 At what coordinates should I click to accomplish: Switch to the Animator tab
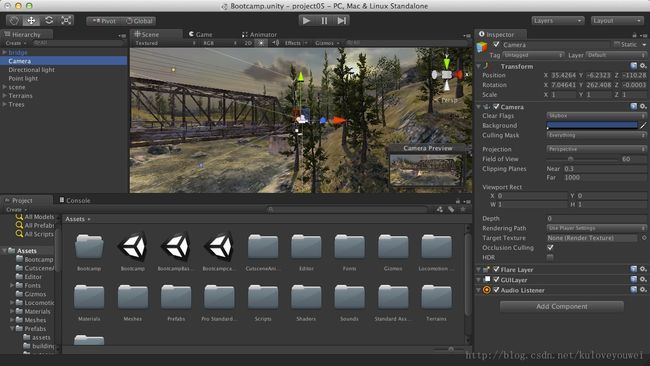260,34
